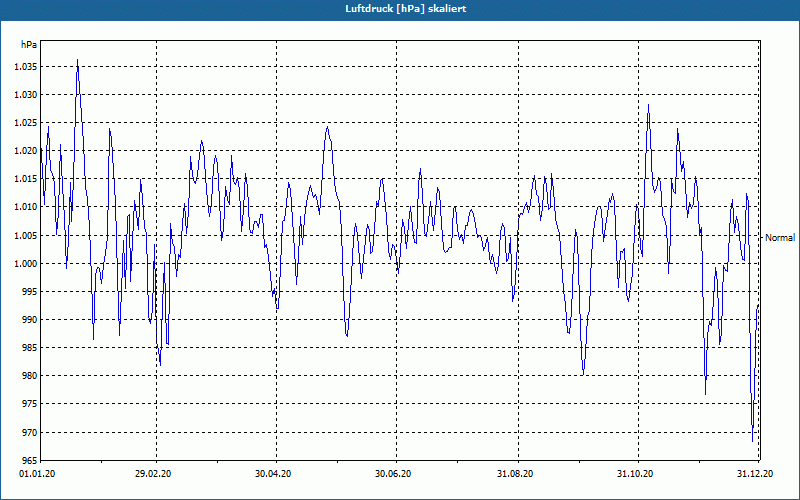Click the chart title 'Luftdruck [hPa] skaliert'
The height and width of the screenshot is (500, 800).
pos(405,9)
